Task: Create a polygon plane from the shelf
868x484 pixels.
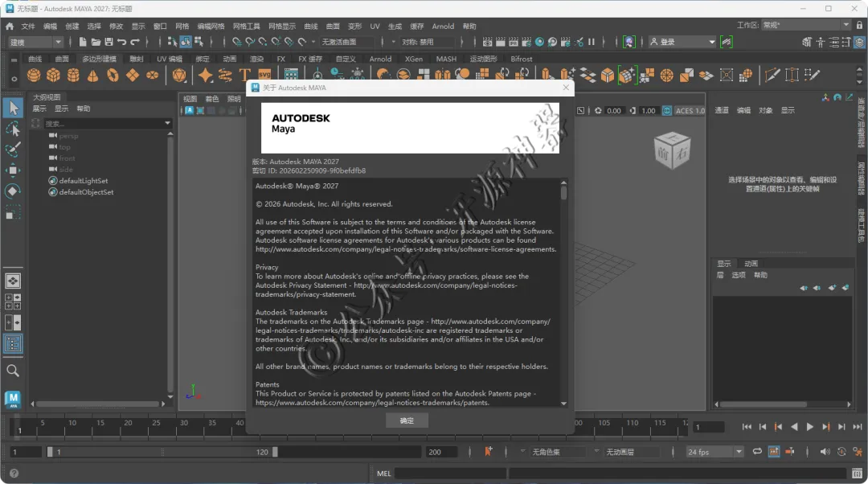Action: [x=133, y=75]
